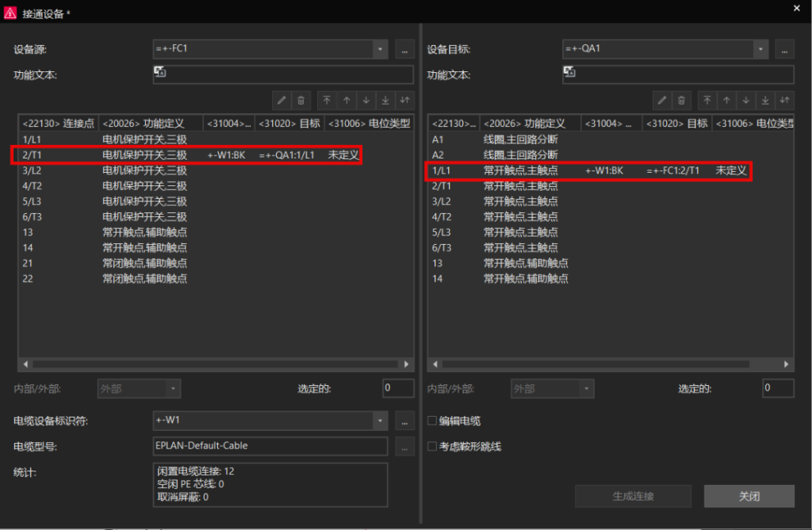Click swap order icon above source table
This screenshot has width=812, height=530.
coord(405,101)
